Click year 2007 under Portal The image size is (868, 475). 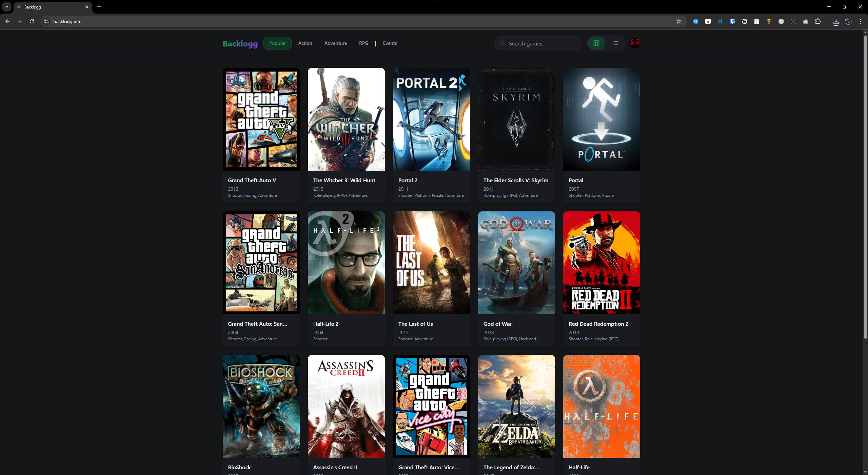(573, 189)
